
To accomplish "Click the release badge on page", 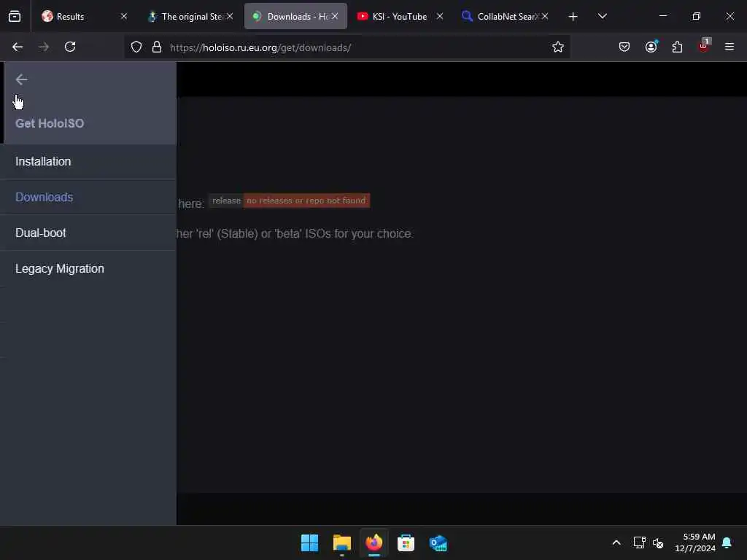I will pyautogui.click(x=289, y=201).
